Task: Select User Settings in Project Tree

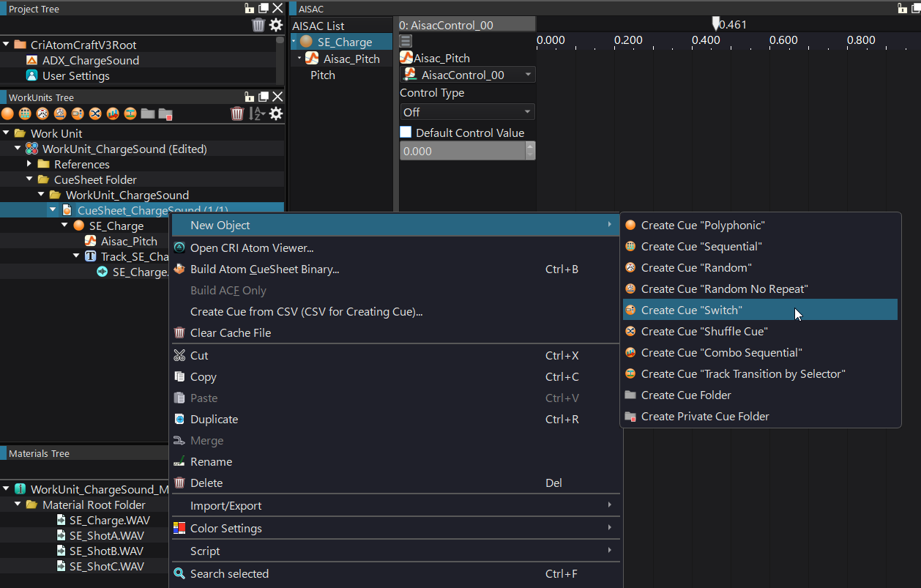Action: pyautogui.click(x=76, y=76)
